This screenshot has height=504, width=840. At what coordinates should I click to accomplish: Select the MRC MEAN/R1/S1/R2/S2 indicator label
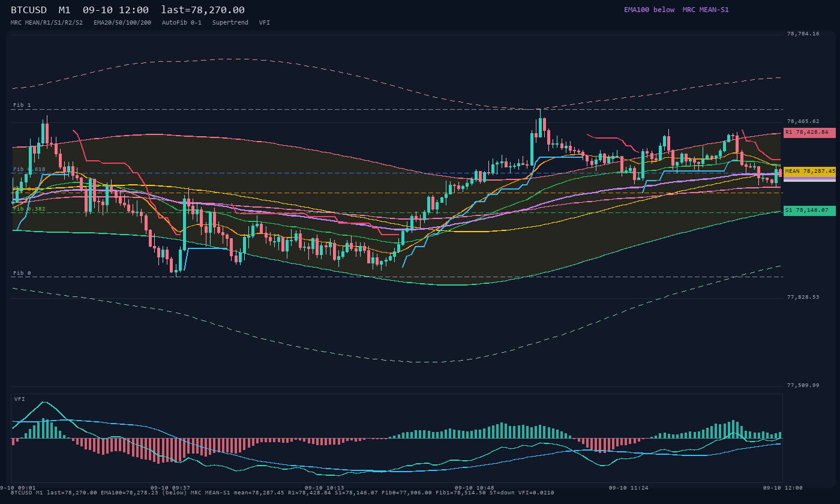[47, 22]
